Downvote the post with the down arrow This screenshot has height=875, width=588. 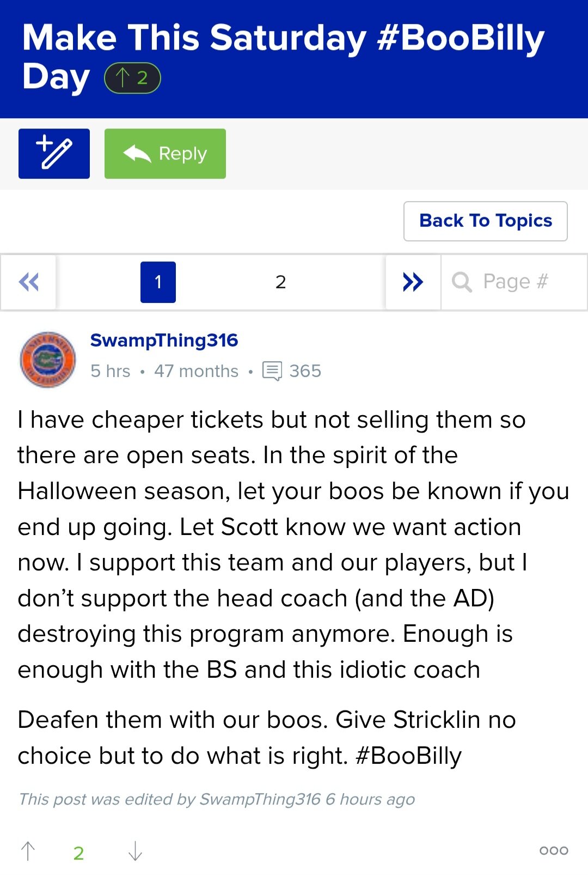pos(135,851)
